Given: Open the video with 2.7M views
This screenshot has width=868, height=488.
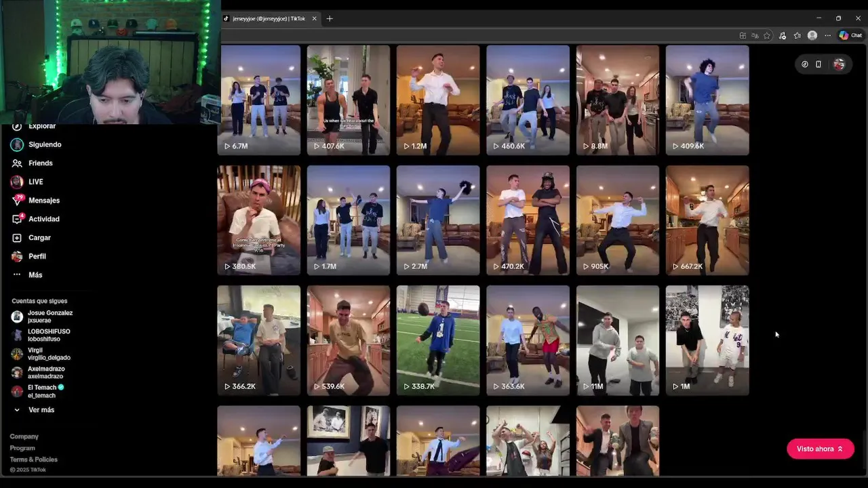Looking at the screenshot, I should (438, 220).
